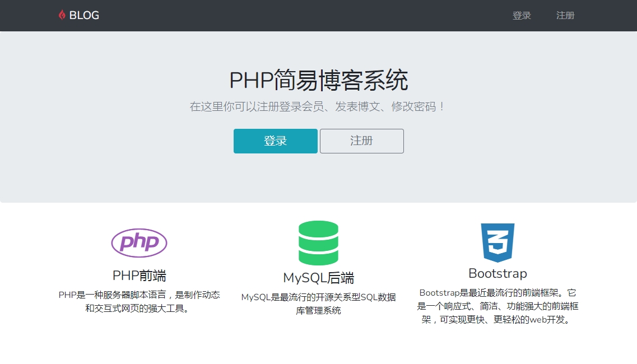Select the PHP前端 heading
637x364 pixels.
[139, 276]
